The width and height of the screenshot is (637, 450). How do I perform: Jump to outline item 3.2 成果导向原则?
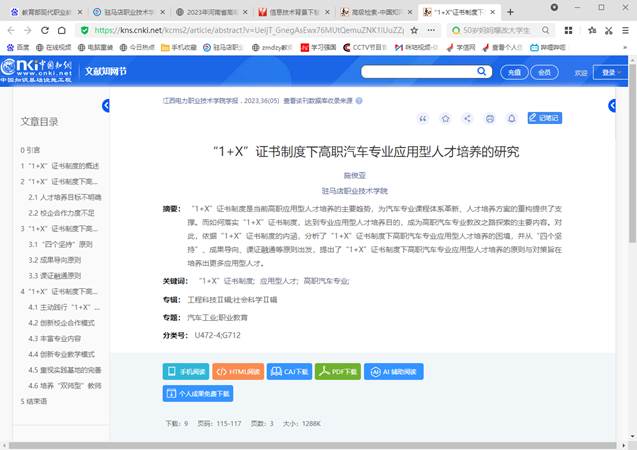[x=55, y=260]
